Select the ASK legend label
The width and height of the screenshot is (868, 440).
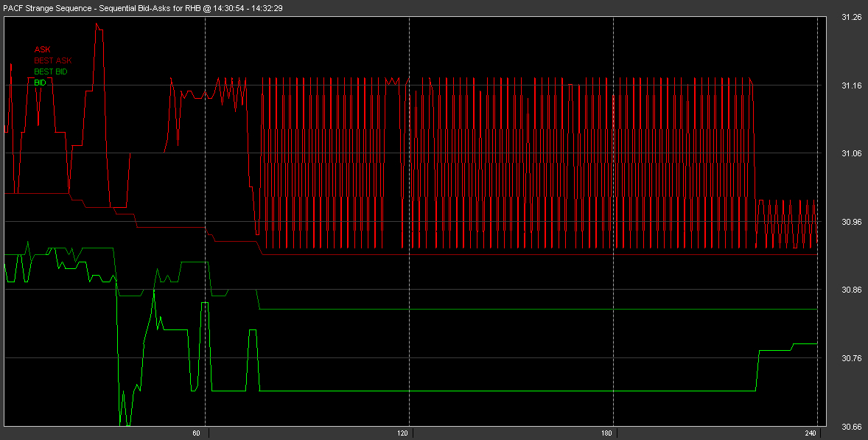[42, 50]
